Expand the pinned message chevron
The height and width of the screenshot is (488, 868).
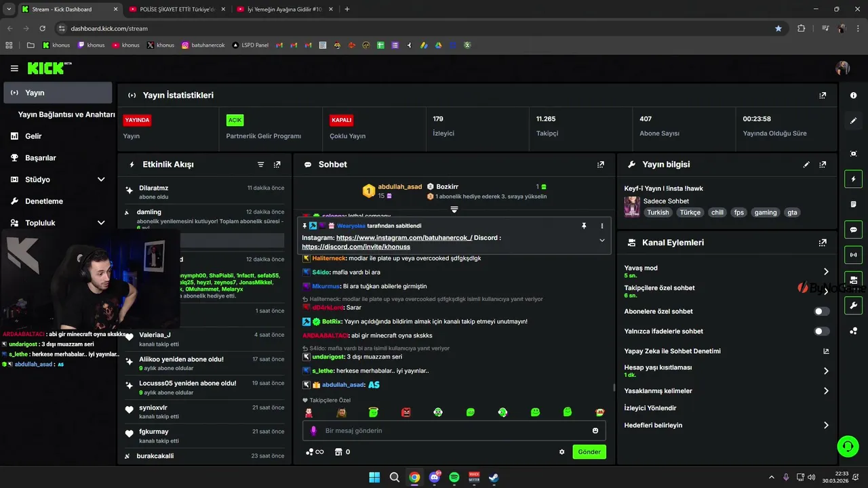click(x=601, y=241)
